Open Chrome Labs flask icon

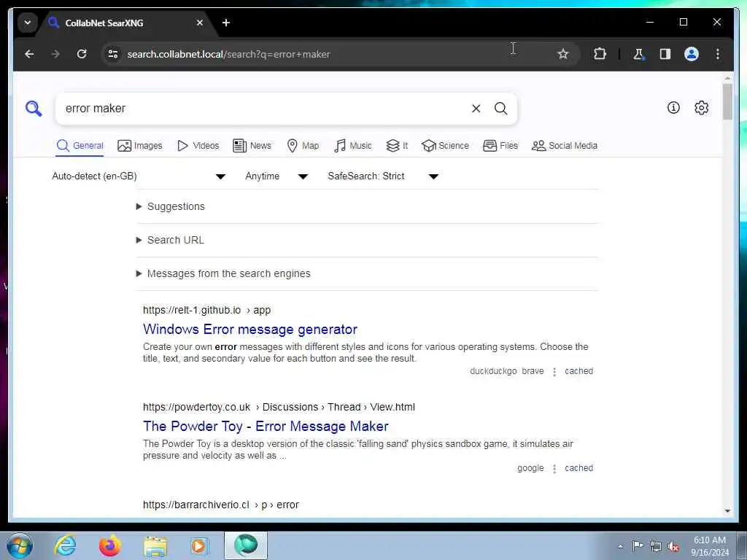(x=638, y=54)
